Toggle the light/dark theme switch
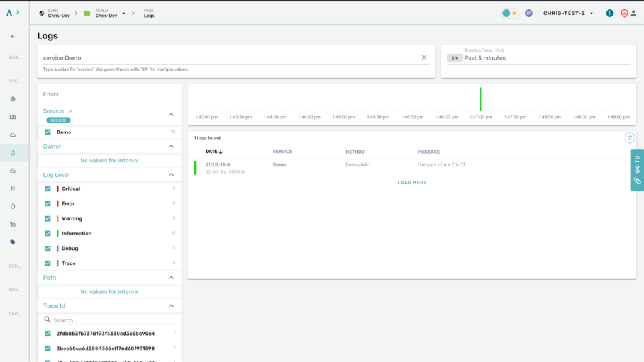This screenshot has height=362, width=644. tap(510, 13)
